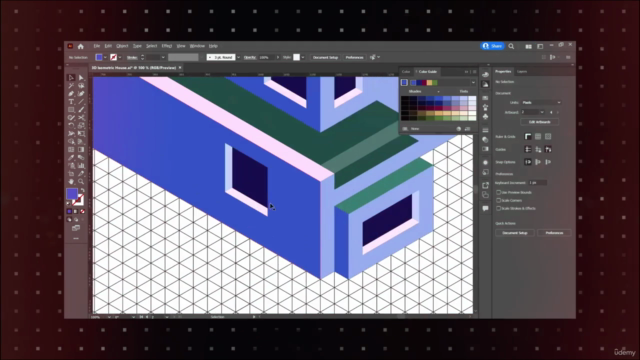Select the Paintbrush tool
The width and height of the screenshot is (640, 360).
[81, 109]
